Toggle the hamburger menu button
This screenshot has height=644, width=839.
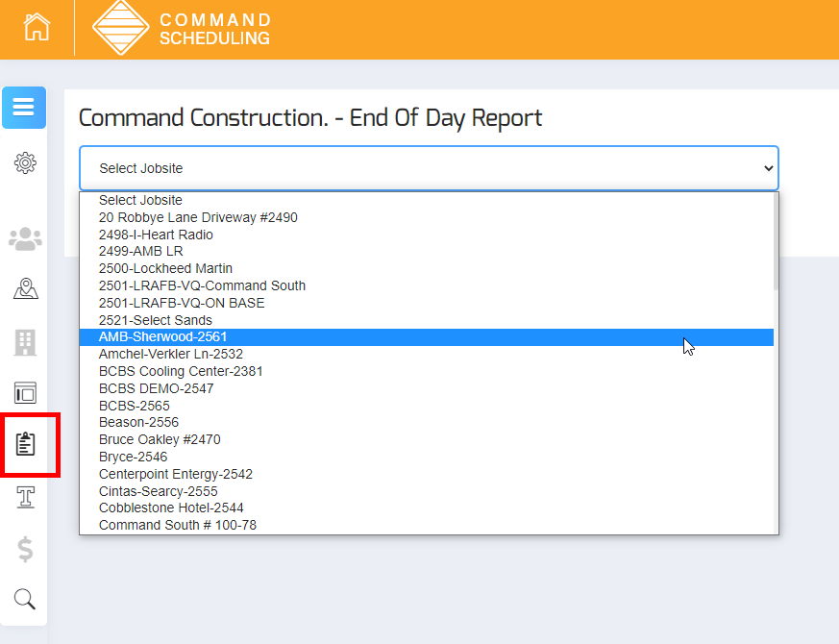24,108
